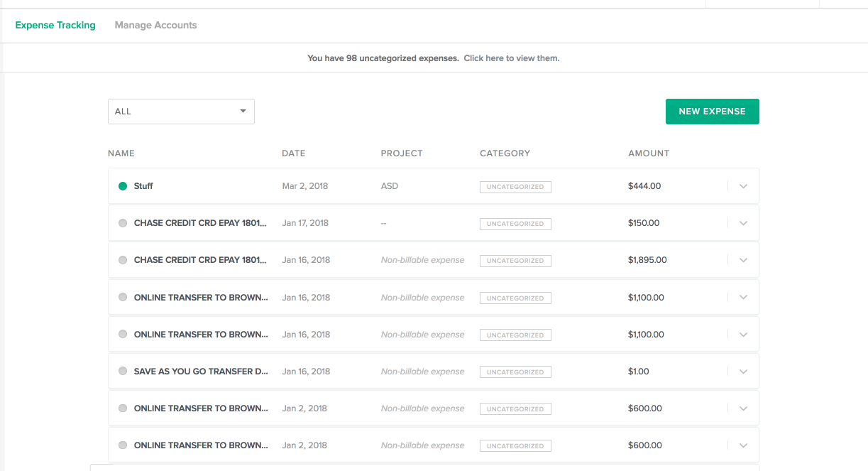
Task: Open the ALL filter dropdown
Action: [x=181, y=112]
